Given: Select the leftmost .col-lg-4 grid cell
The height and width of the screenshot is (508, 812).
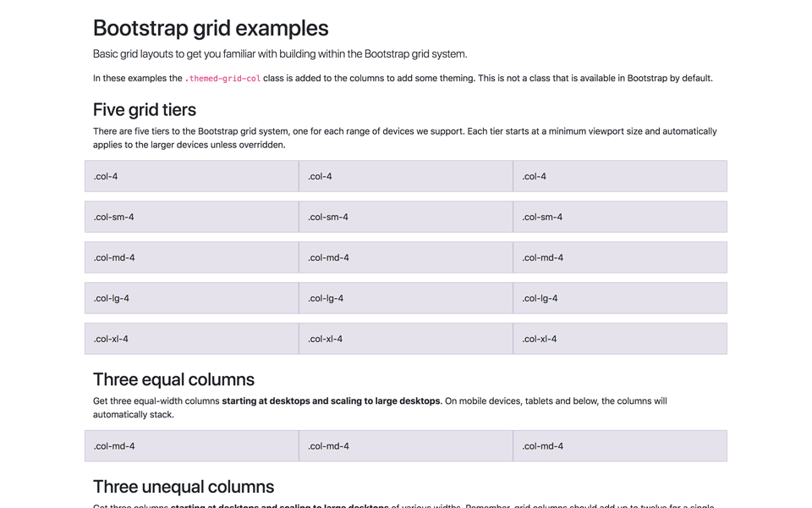Looking at the screenshot, I should point(191,298).
